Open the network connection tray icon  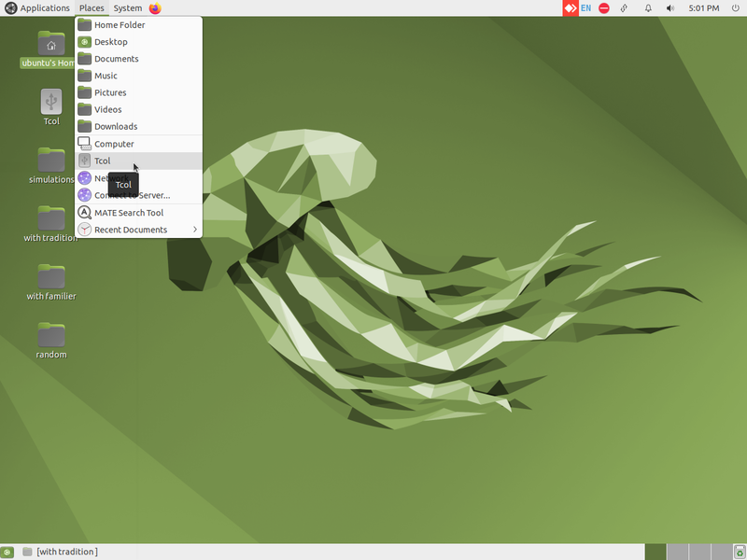tap(624, 8)
